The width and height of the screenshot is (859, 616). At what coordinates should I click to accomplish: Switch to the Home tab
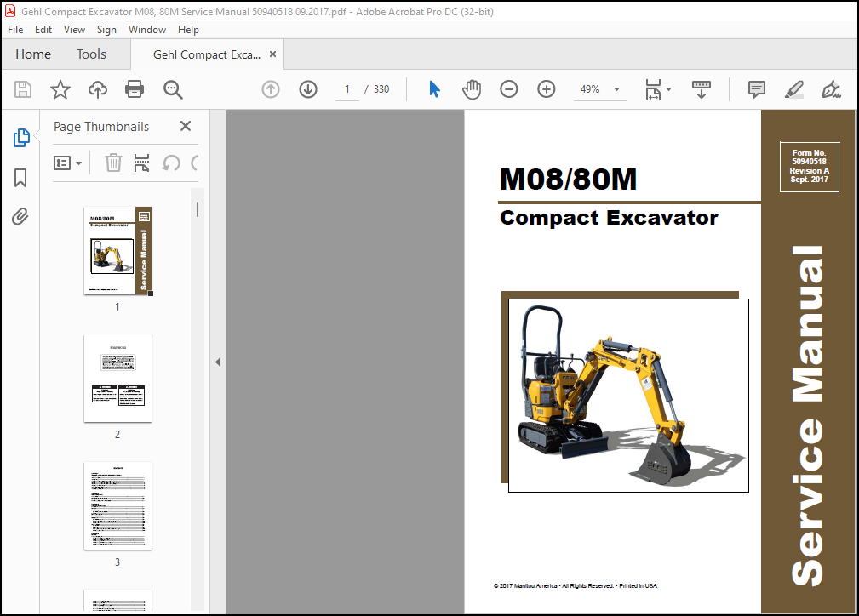tap(33, 54)
